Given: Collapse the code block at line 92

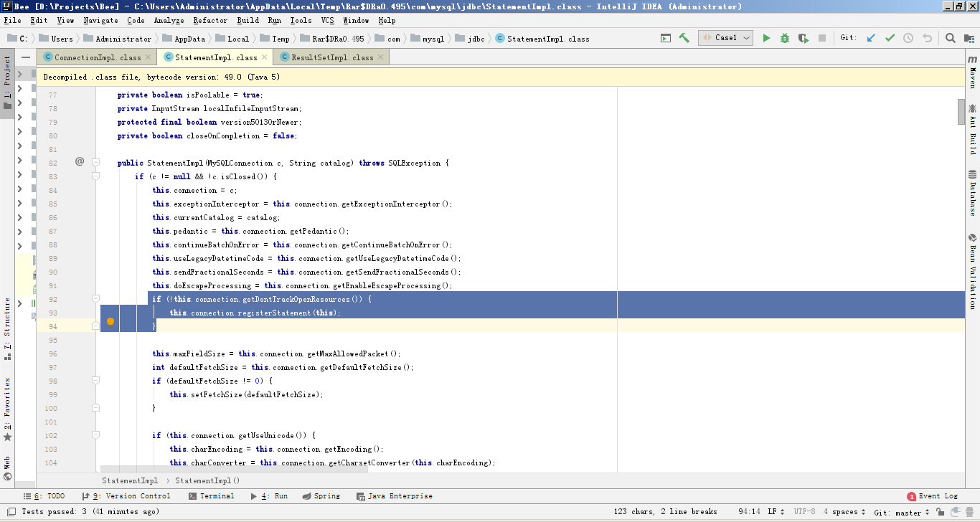Looking at the screenshot, I should point(95,299).
